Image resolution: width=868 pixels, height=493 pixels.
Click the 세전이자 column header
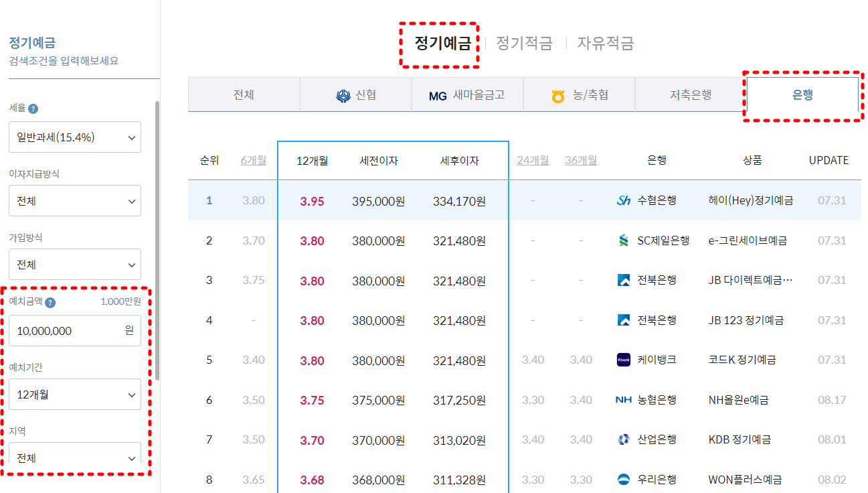[x=379, y=161]
